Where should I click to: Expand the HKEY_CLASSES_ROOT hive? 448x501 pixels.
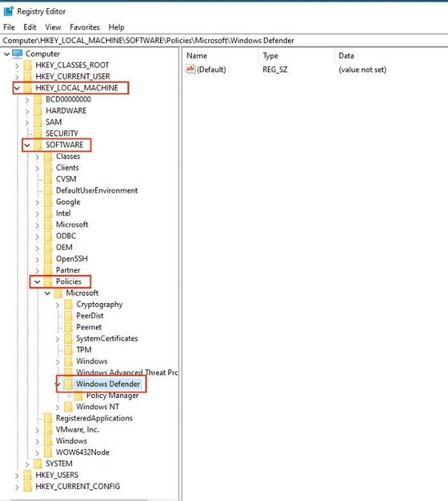pos(17,65)
